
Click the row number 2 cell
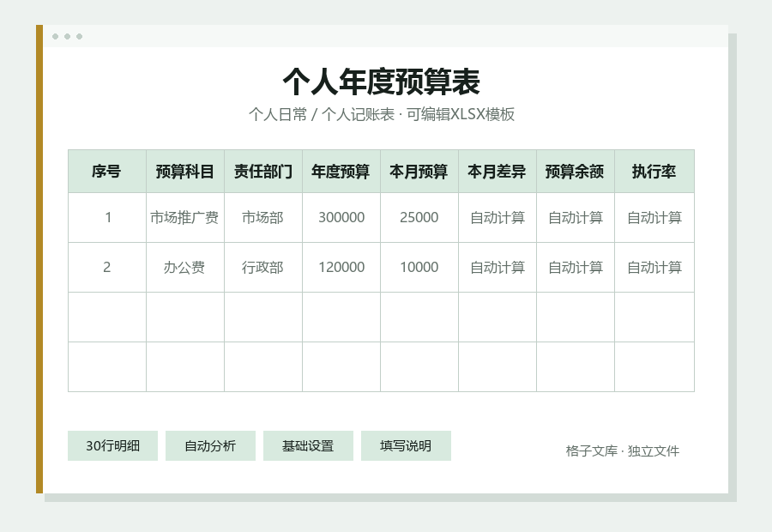[107, 268]
